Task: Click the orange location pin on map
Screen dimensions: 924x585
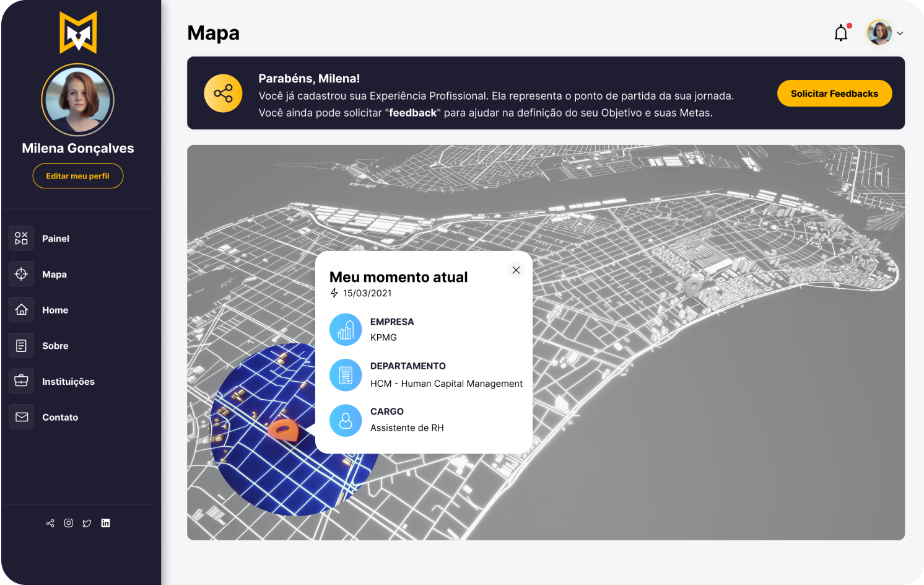Action: pos(283,429)
